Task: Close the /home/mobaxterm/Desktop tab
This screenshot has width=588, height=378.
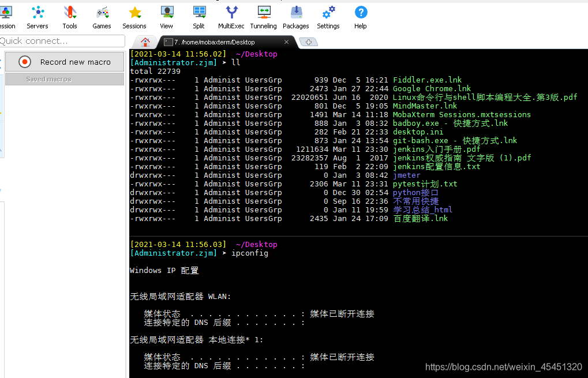Action: (x=287, y=42)
